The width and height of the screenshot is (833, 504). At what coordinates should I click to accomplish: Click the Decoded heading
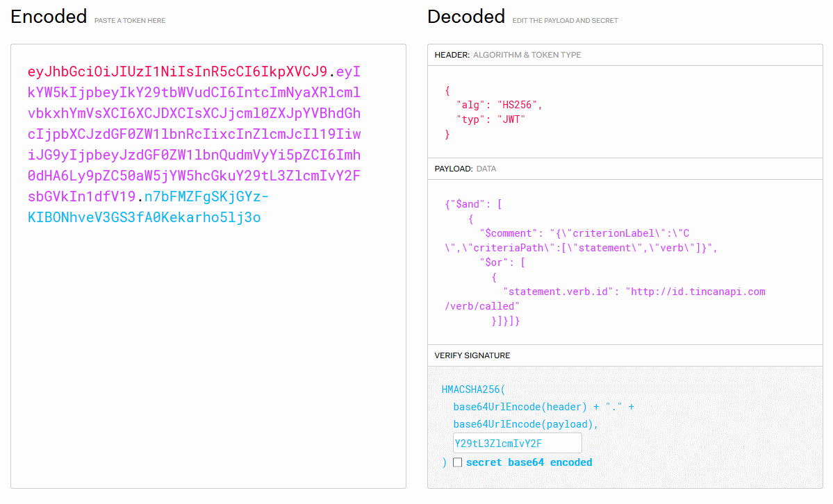465,17
